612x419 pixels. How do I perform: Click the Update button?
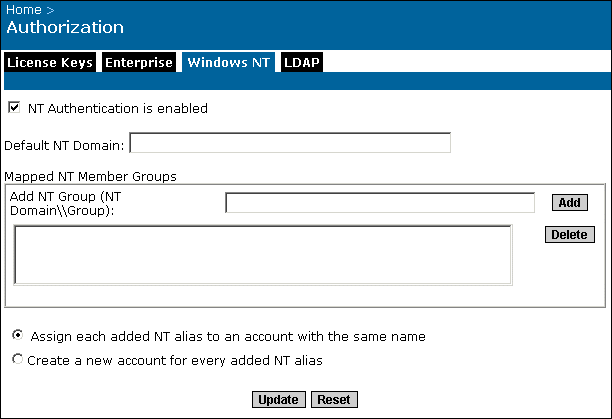[279, 399]
